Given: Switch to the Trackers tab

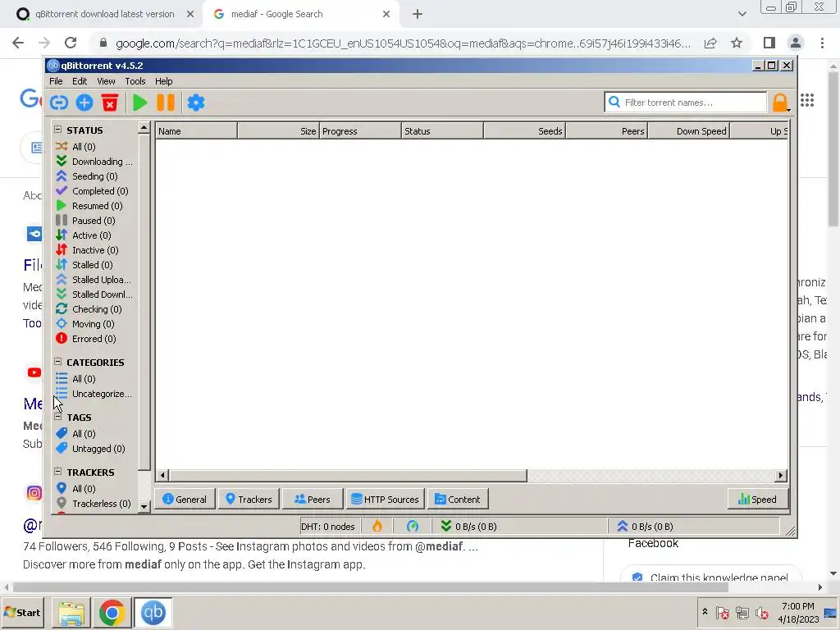Looking at the screenshot, I should tap(248, 500).
